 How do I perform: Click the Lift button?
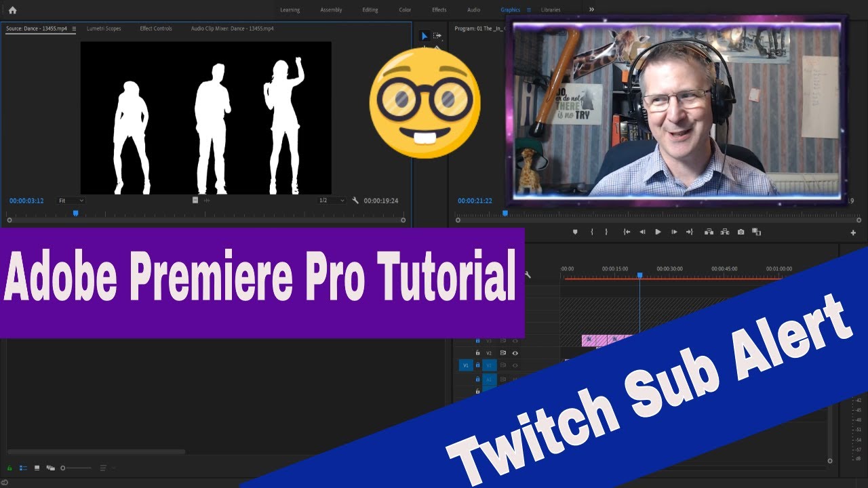tap(709, 232)
